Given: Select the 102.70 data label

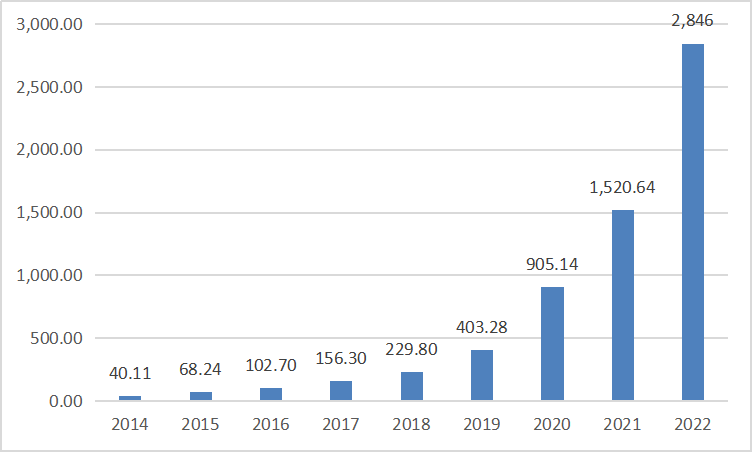Looking at the screenshot, I should (271, 366).
